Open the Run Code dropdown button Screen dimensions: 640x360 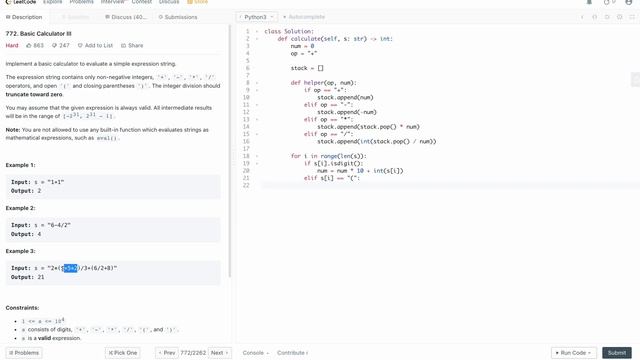[x=573, y=353]
